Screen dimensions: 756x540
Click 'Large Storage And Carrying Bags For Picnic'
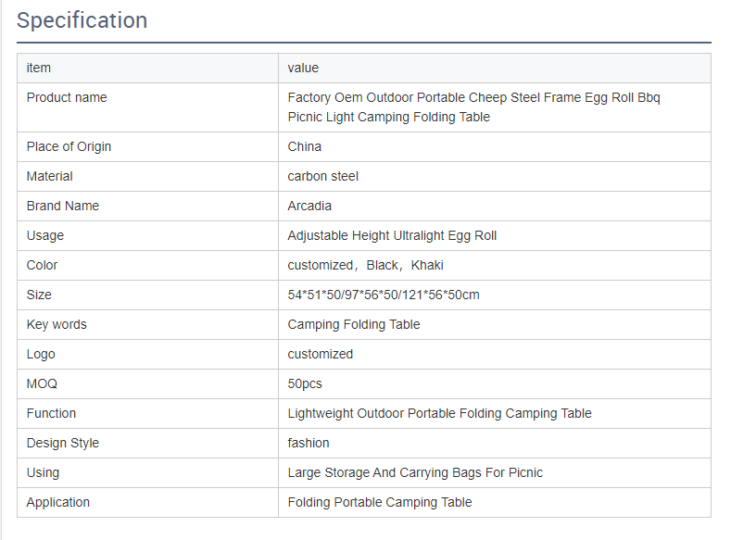coord(415,472)
